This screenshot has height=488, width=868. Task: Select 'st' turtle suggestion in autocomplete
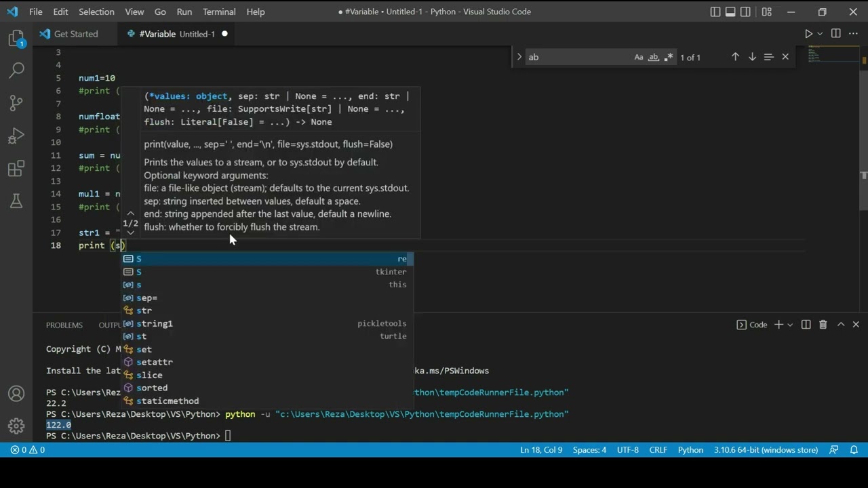267,336
